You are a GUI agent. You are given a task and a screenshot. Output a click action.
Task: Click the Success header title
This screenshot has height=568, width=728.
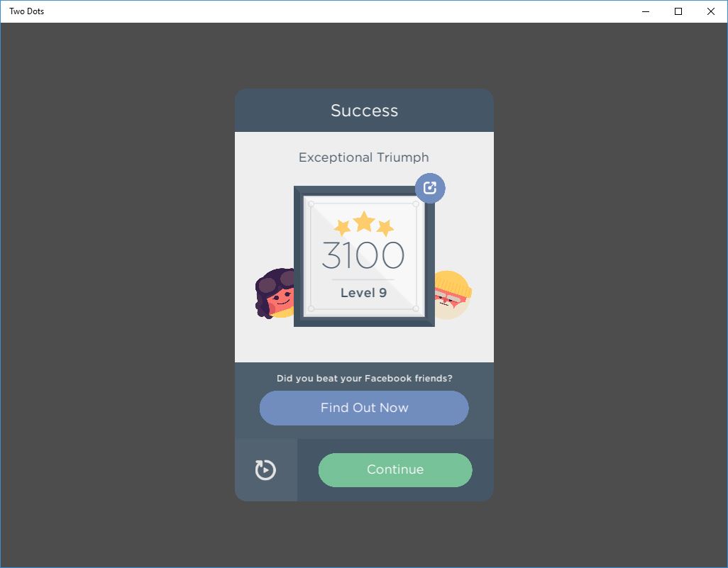coord(365,111)
